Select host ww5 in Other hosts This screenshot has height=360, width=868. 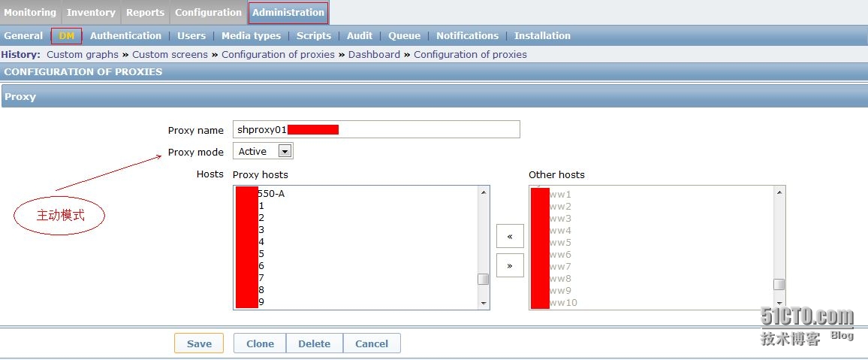coord(560,243)
